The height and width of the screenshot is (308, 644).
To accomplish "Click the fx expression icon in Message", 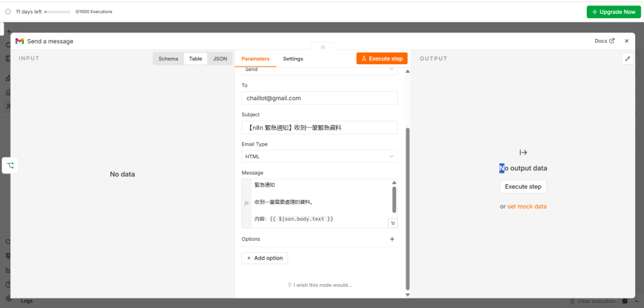I will 247,203.
